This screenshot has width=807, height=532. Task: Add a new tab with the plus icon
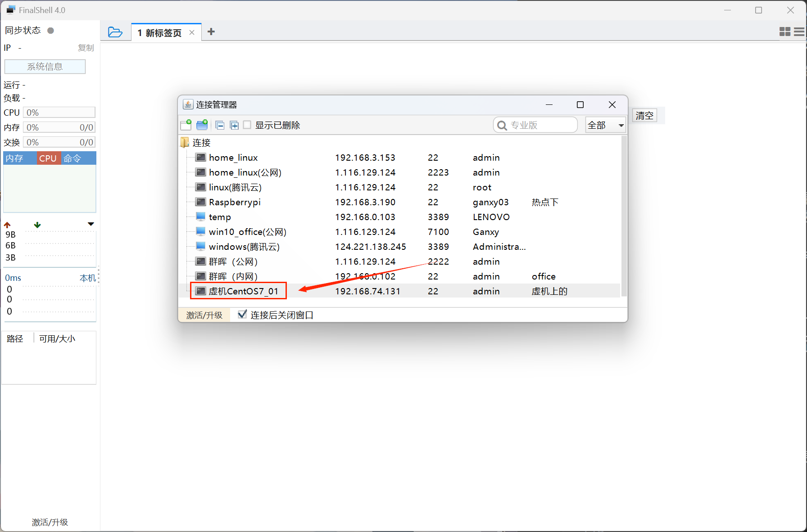[x=211, y=32]
